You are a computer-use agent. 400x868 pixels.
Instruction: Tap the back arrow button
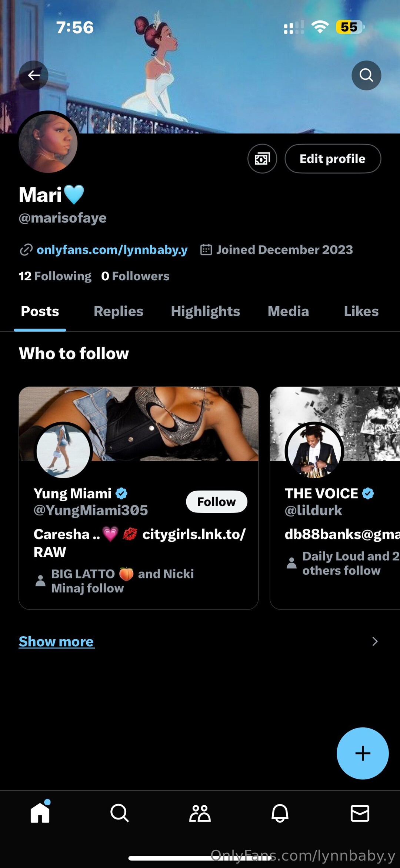click(33, 75)
